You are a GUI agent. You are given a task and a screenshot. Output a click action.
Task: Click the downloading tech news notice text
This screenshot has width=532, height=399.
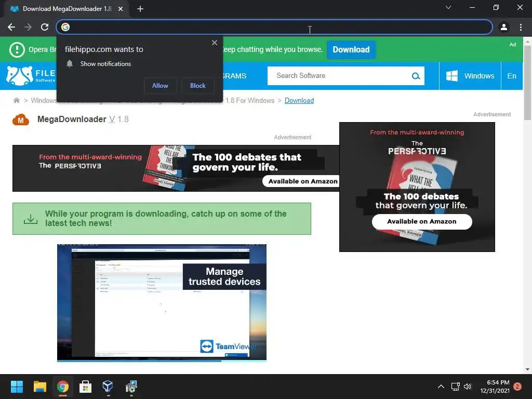coord(166,219)
